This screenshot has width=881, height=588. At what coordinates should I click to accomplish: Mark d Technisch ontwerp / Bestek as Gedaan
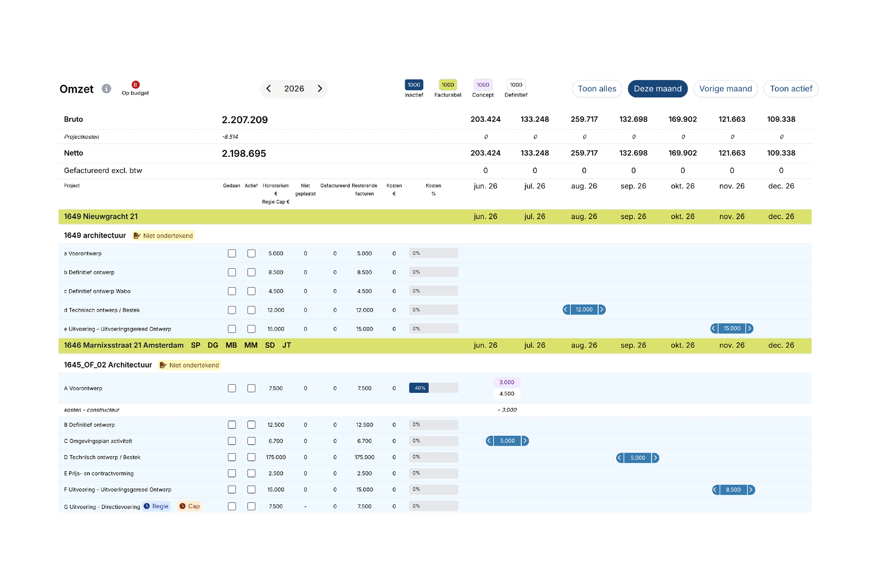click(x=232, y=310)
